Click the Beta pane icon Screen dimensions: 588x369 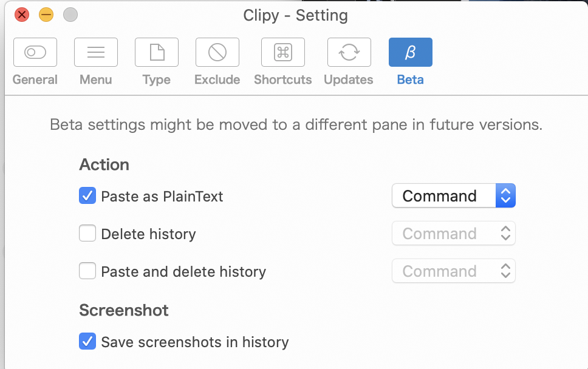point(411,52)
